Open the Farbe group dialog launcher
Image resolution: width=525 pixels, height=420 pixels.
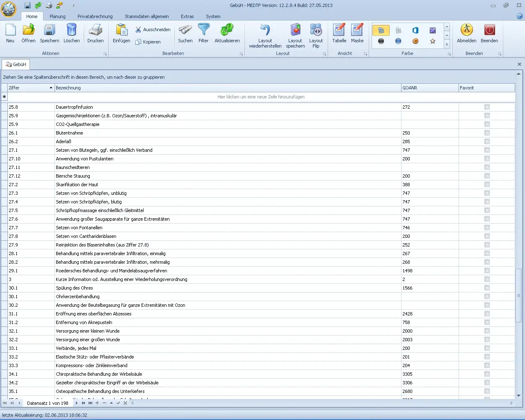click(450, 54)
